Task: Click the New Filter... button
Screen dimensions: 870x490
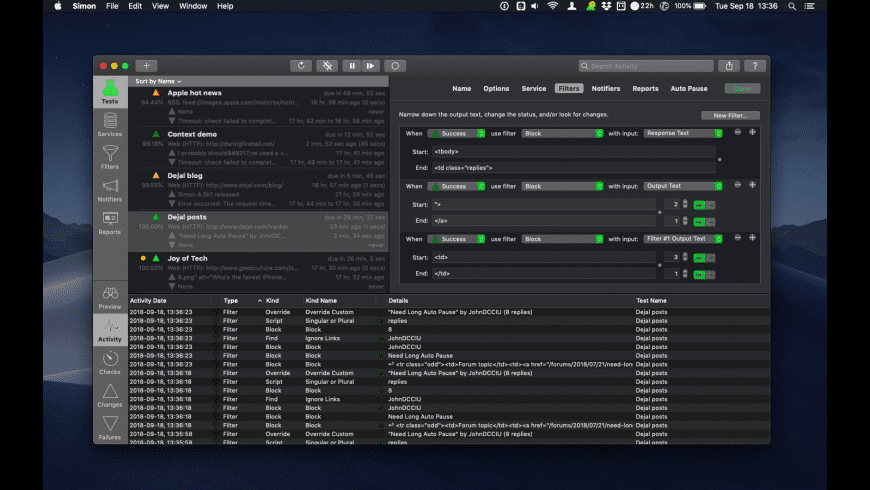Action: pos(730,115)
